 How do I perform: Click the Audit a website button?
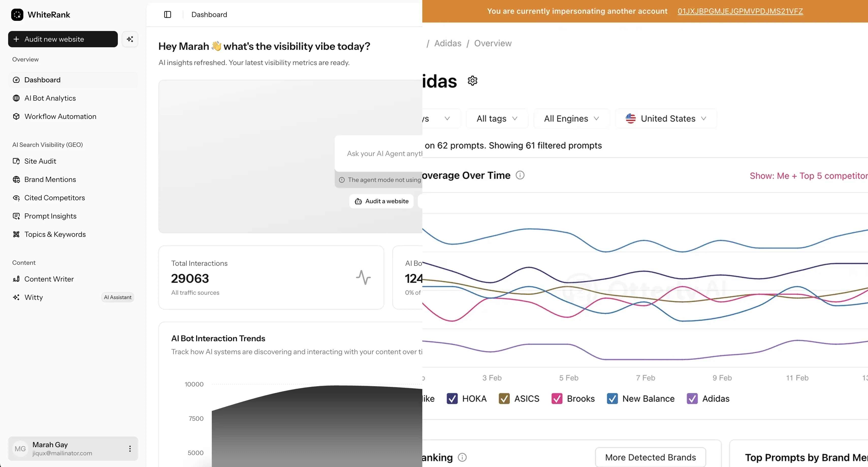coord(381,201)
